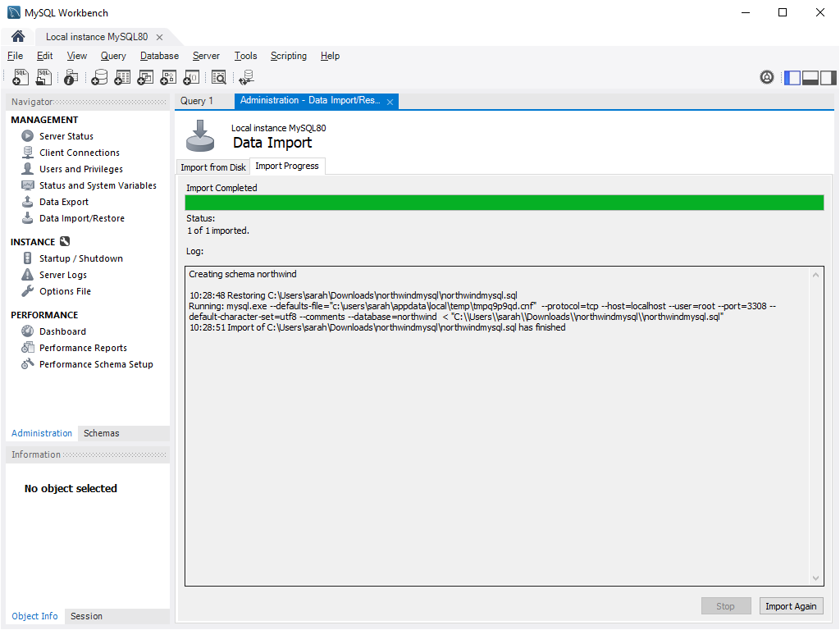
Task: Open the Tools menu
Action: click(245, 56)
